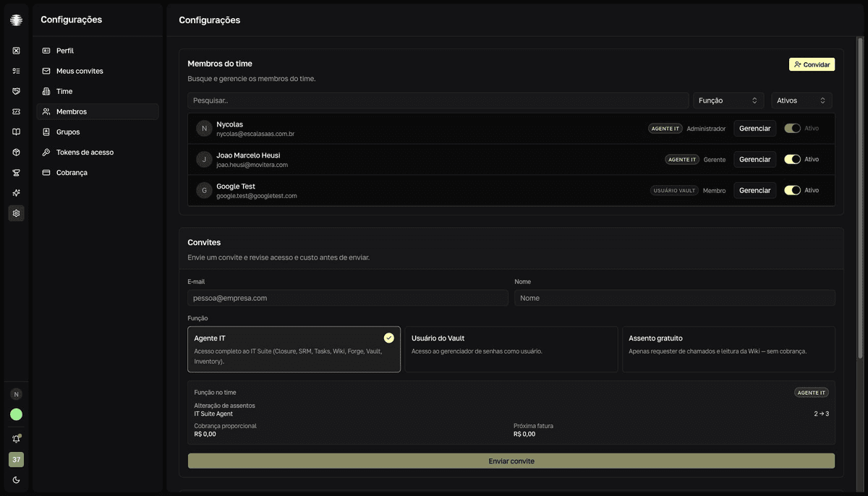Open Meus convites section
Screen dimensions: 868x496
[x=98, y=71]
